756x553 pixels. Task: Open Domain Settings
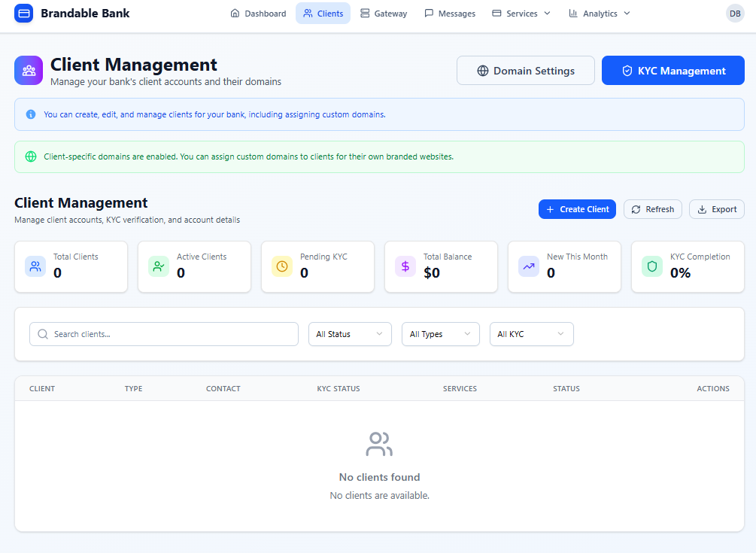pos(525,71)
